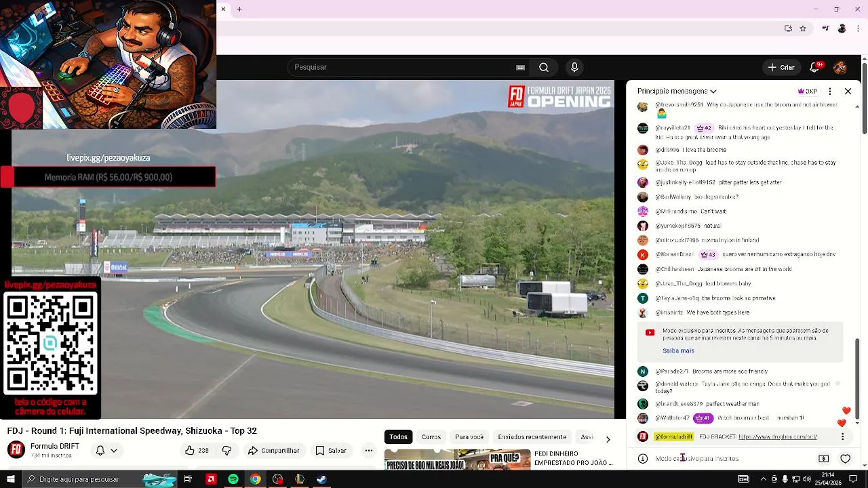Open Windows Start menu
The image size is (868, 488).
pos(11,479)
